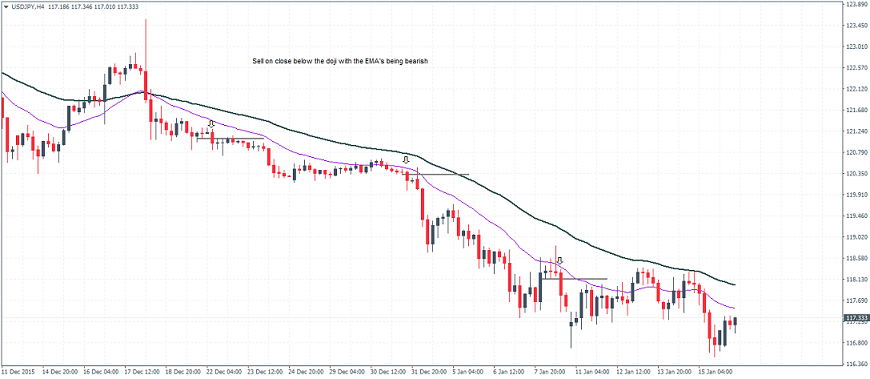Click the current price label 117.333
This screenshot has width=870, height=379.
click(856, 319)
